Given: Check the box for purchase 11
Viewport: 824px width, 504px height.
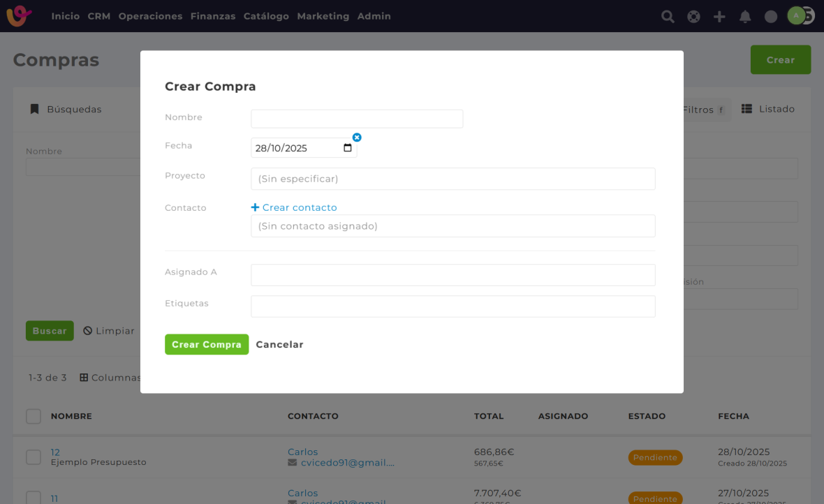Looking at the screenshot, I should (x=34, y=498).
